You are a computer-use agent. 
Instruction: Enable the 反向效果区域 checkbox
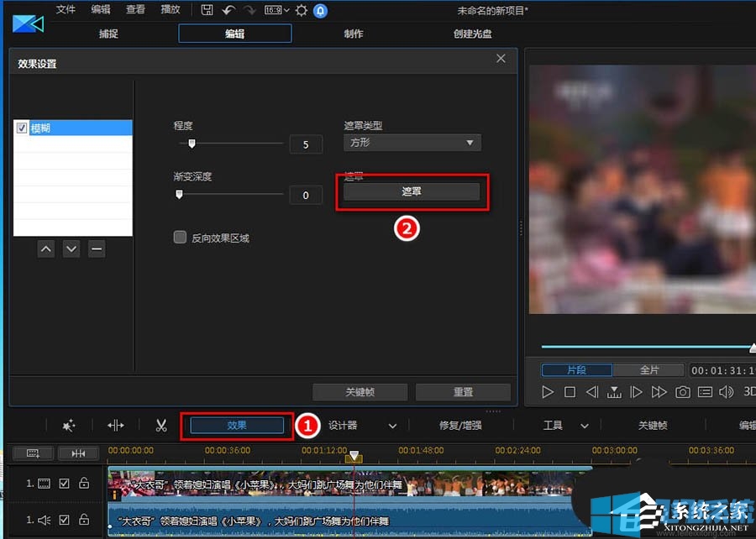tap(180, 237)
